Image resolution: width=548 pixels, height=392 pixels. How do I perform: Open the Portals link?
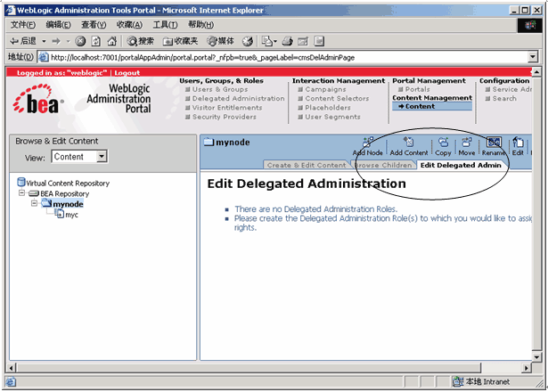pos(417,89)
